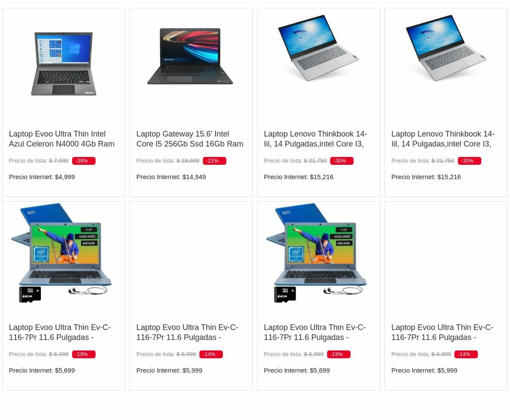Click the -38% discount badge
The image size is (510, 420).
[x=84, y=161]
